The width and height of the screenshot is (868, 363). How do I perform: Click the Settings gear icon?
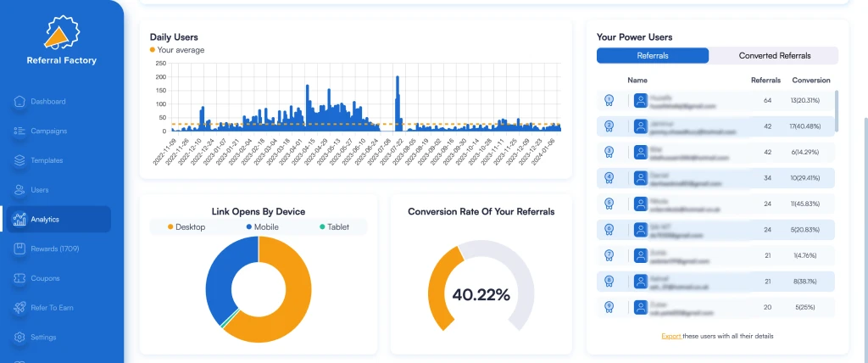point(19,337)
